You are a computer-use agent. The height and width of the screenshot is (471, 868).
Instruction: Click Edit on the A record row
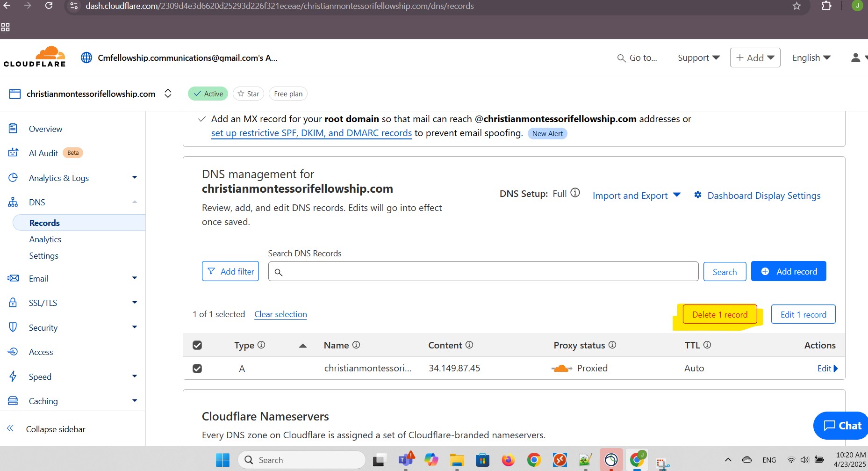(x=827, y=369)
